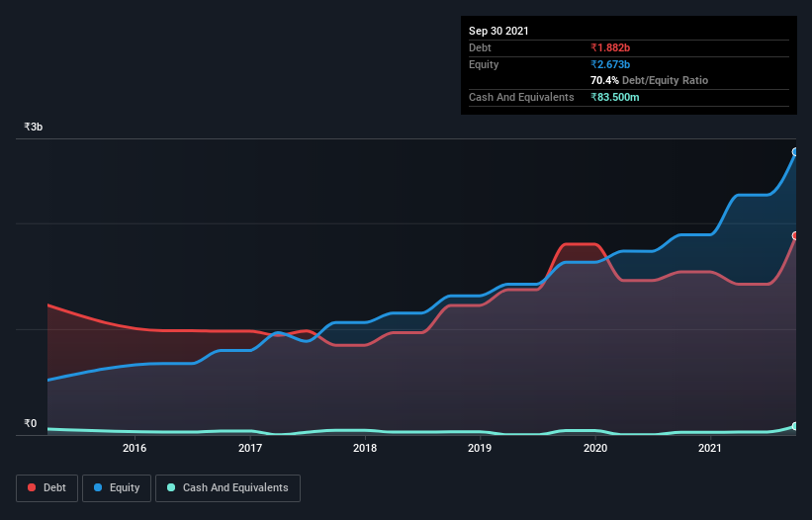Click the 2016 x-axis label
Image resolution: width=812 pixels, height=520 pixels.
pyautogui.click(x=135, y=448)
